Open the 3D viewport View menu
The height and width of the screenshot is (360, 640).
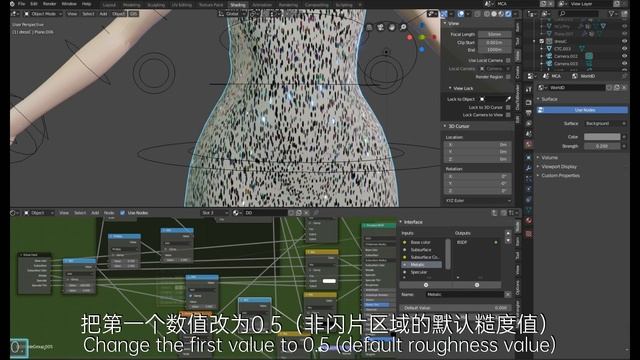[72, 14]
